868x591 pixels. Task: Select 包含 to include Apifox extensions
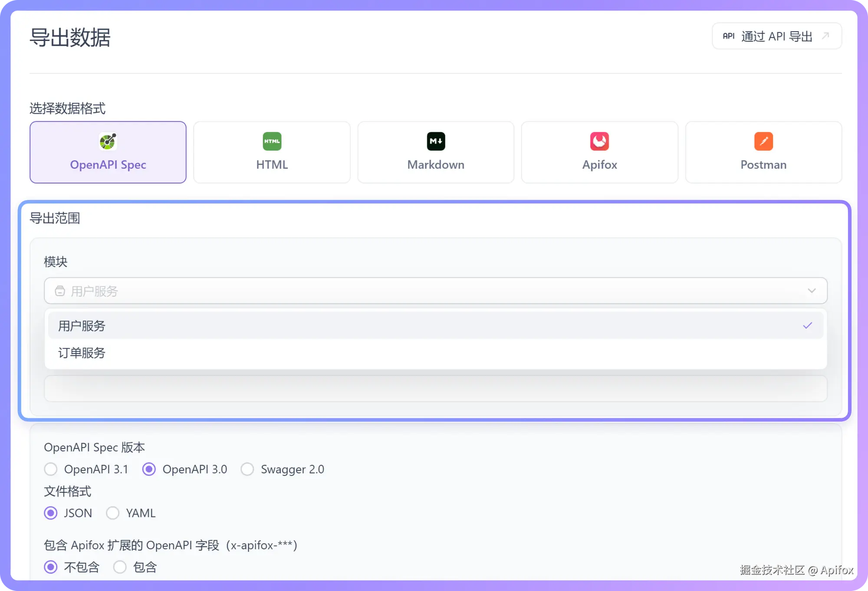[x=120, y=567]
